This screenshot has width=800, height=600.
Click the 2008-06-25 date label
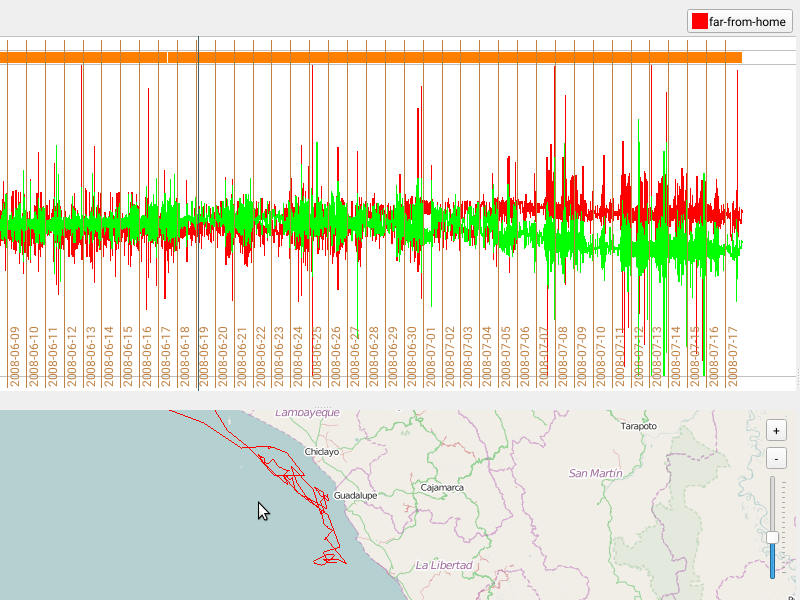[317, 357]
